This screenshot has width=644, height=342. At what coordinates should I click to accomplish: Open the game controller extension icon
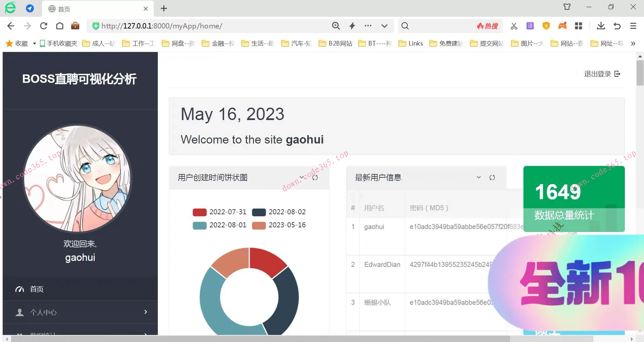562,25
